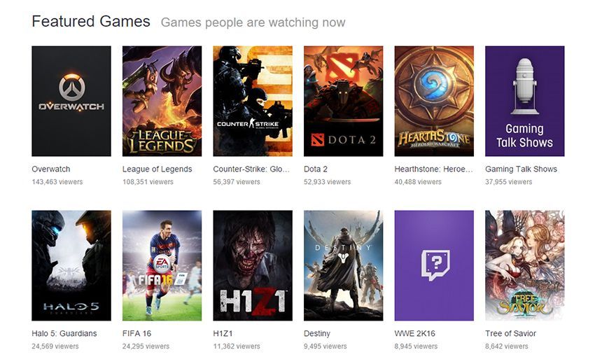Open the Tree of Savior cover art
The width and height of the screenshot is (602, 364).
524,265
